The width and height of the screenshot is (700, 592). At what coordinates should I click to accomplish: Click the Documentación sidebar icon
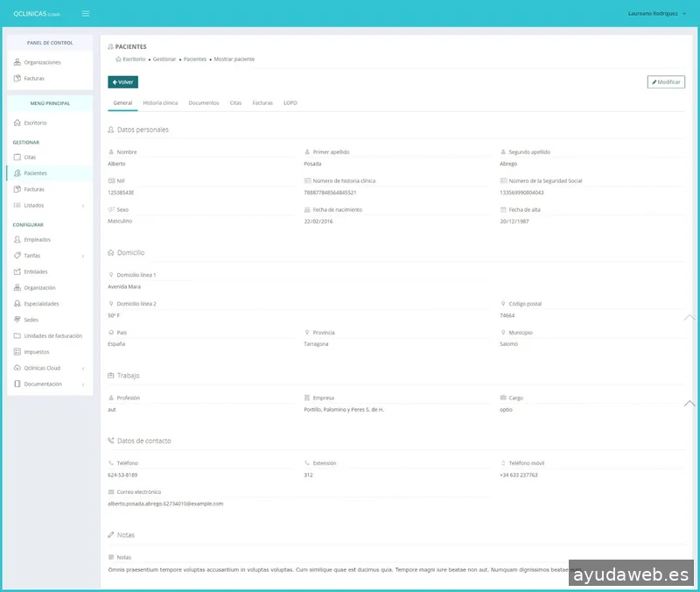tap(17, 384)
